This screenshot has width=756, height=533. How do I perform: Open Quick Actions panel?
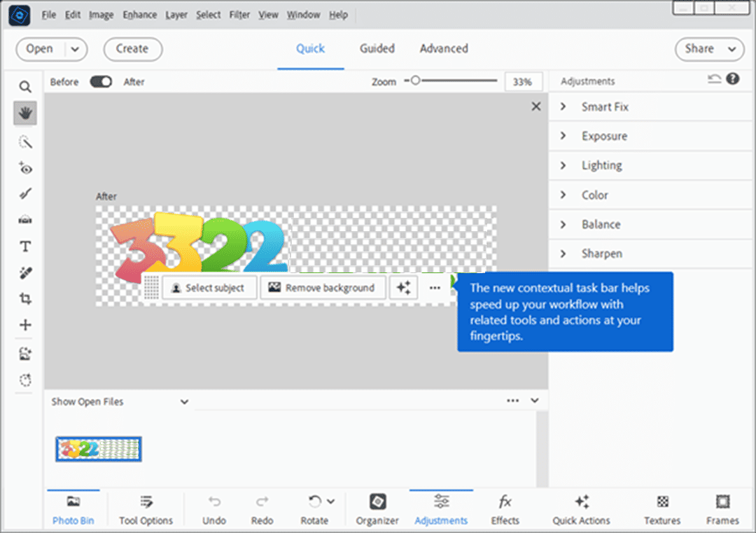point(582,511)
